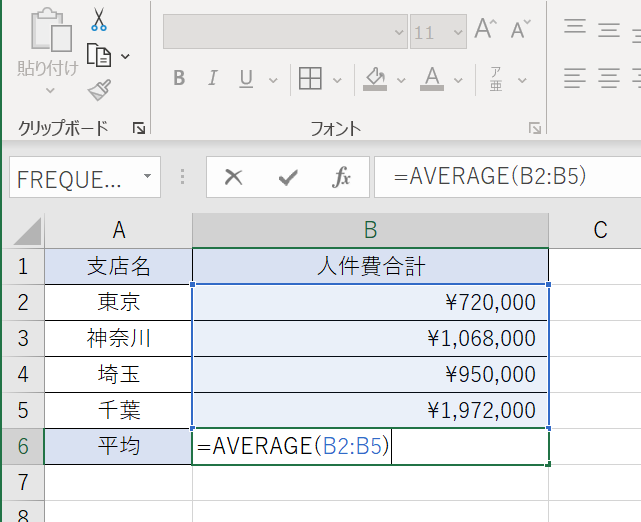Screen dimensions: 641x522
Task: Confirm formula with the checkmark icon
Action: point(288,177)
